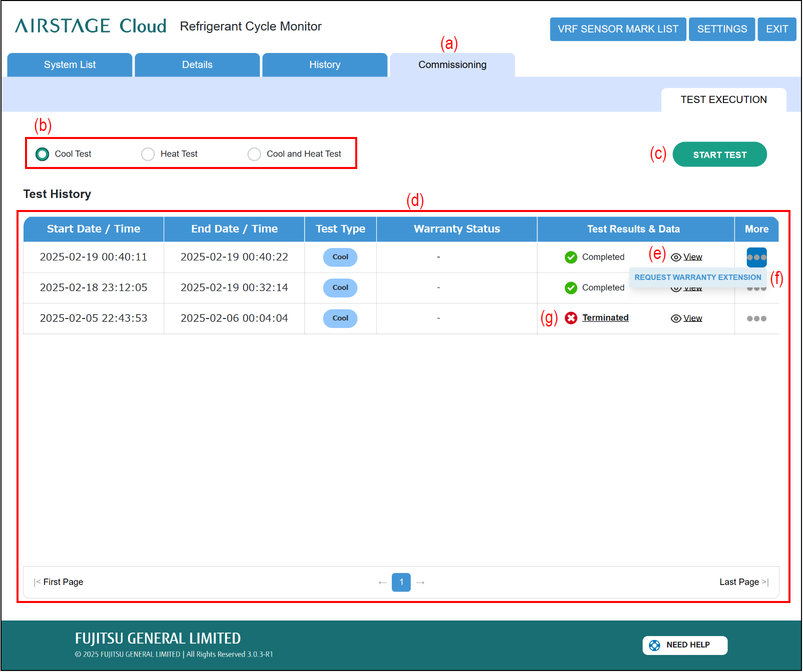Viewport: 803px width, 672px height.
Task: Open the History tab
Action: pos(325,65)
